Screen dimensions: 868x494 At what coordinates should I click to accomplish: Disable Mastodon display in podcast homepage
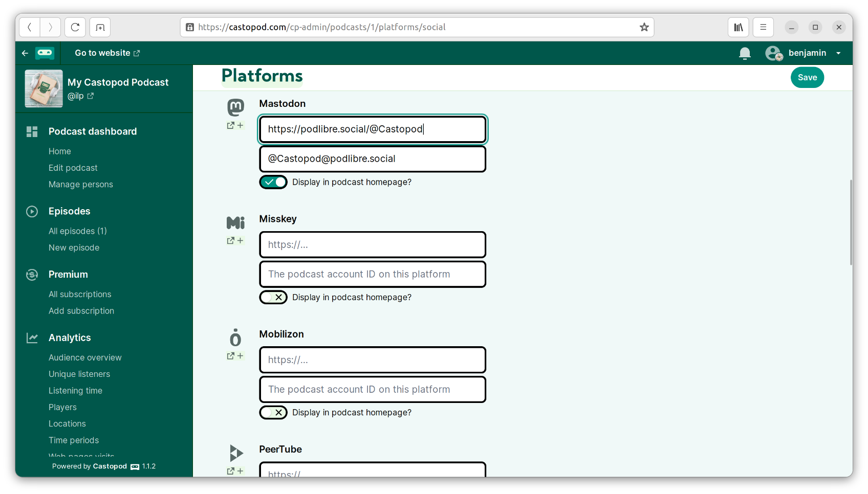tap(273, 182)
